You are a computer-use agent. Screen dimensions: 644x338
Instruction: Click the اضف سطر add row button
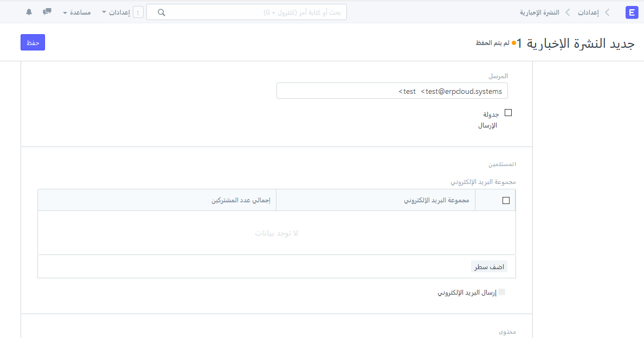(x=489, y=266)
